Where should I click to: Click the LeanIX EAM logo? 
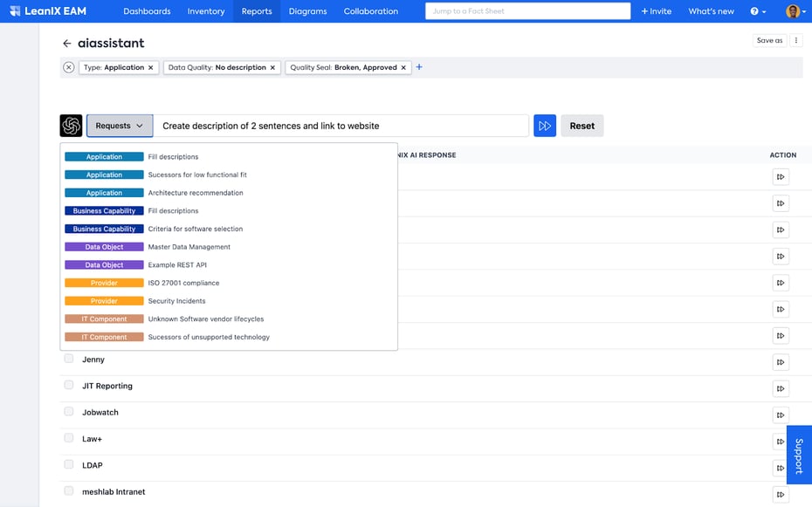[x=43, y=10]
